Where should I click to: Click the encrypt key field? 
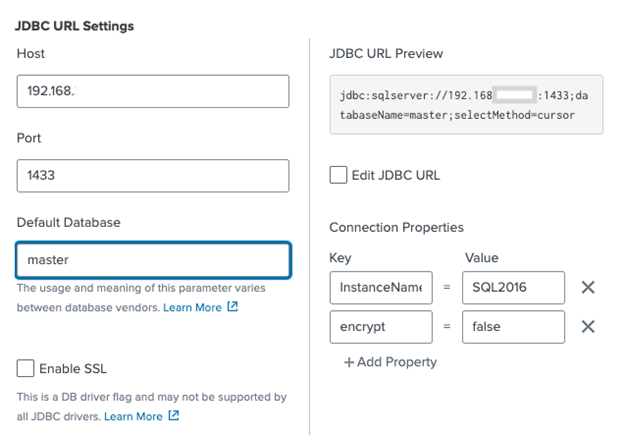point(381,327)
